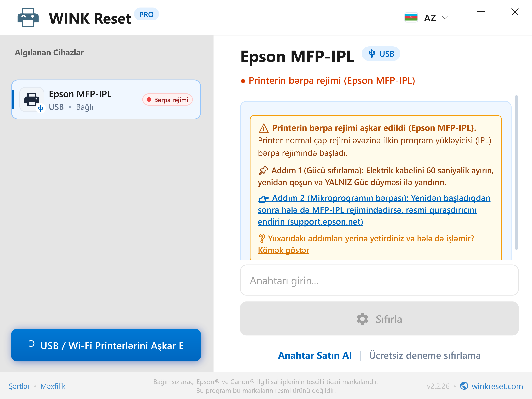
Task: Click the refresh spinner icon on detect button
Action: pyautogui.click(x=31, y=344)
